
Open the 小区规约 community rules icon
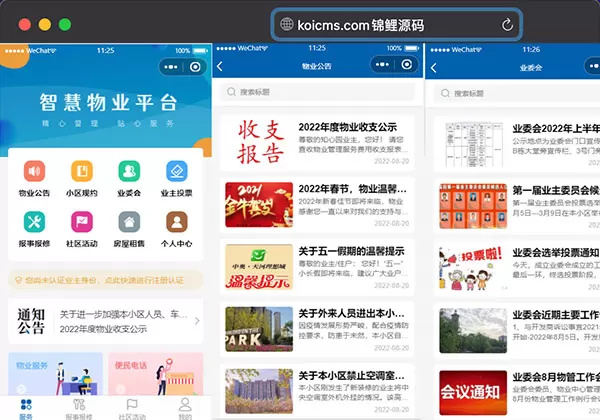coord(82,171)
